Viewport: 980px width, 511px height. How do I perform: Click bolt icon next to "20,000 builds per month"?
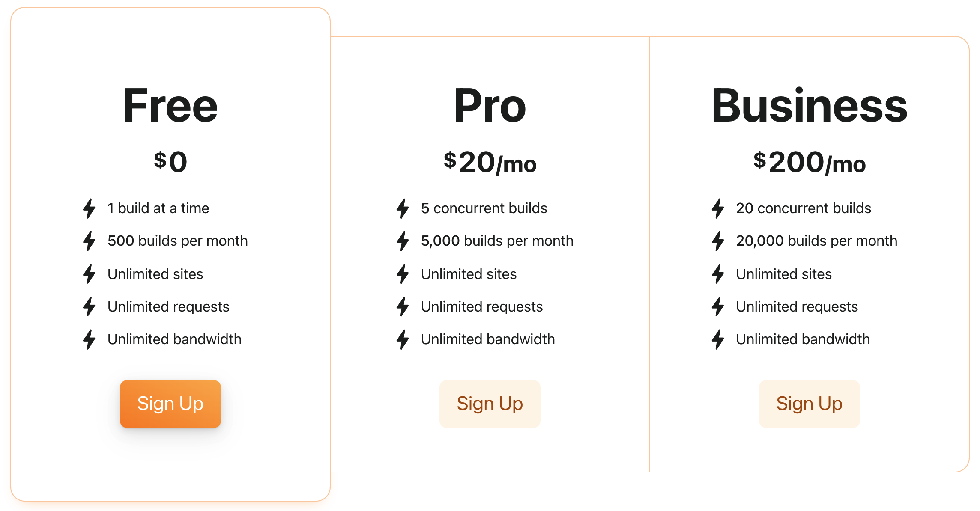tap(718, 241)
